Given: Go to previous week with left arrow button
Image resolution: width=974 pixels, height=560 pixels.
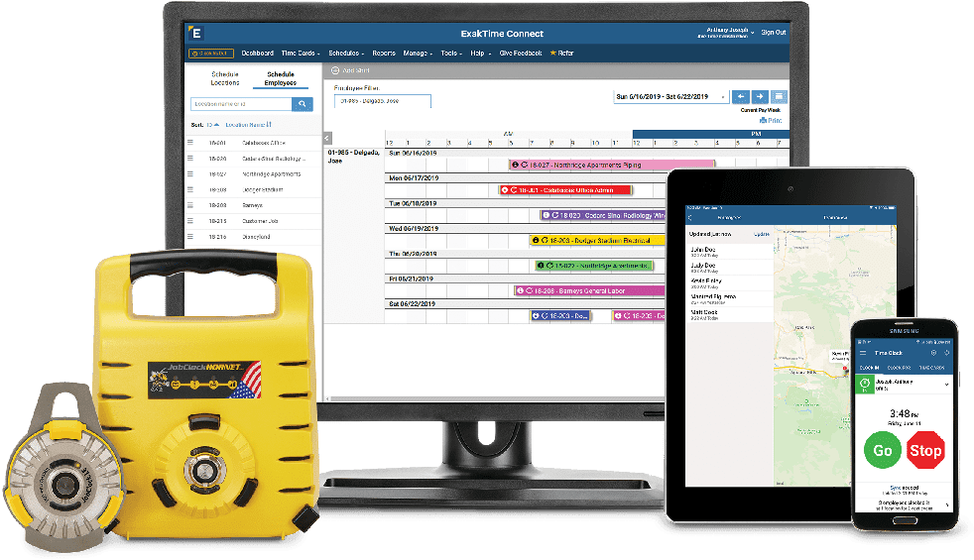Looking at the screenshot, I should click(741, 97).
